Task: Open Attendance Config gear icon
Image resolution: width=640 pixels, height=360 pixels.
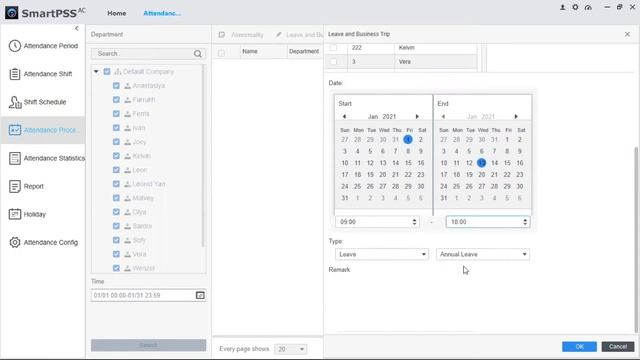Action: [15, 242]
